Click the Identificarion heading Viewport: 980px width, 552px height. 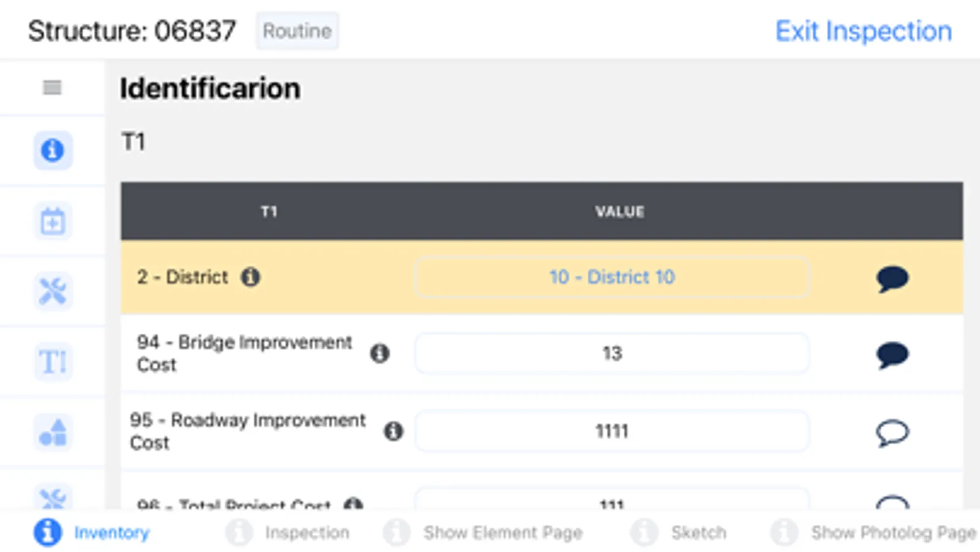click(210, 88)
